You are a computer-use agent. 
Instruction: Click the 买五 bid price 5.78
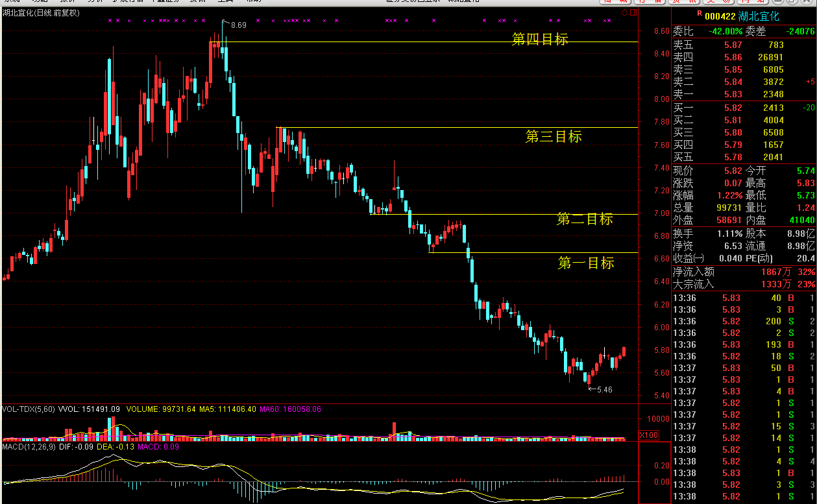pyautogui.click(x=733, y=157)
